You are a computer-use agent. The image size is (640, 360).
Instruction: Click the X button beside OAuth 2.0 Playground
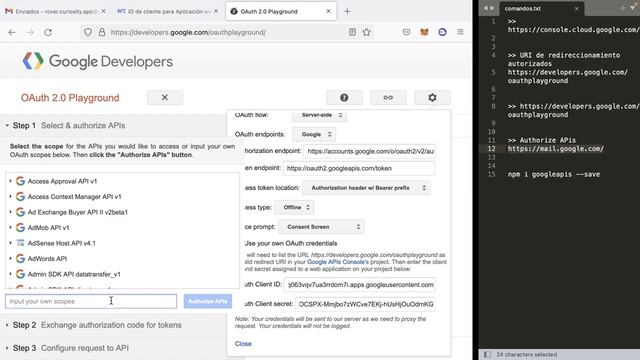pos(164,98)
